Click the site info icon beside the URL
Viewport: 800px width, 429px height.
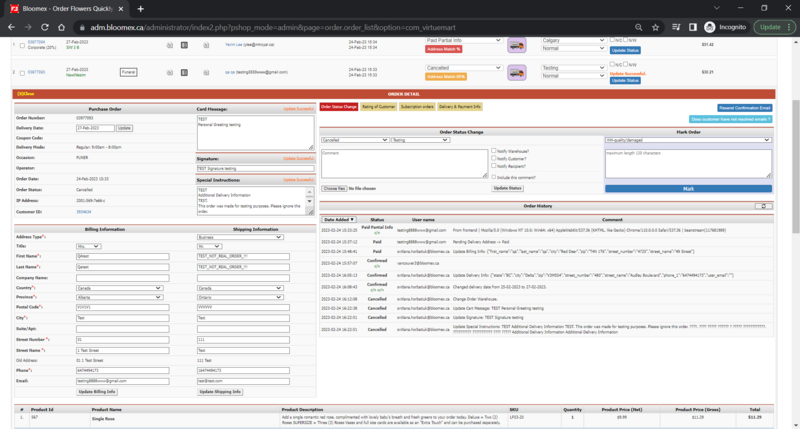click(80, 28)
